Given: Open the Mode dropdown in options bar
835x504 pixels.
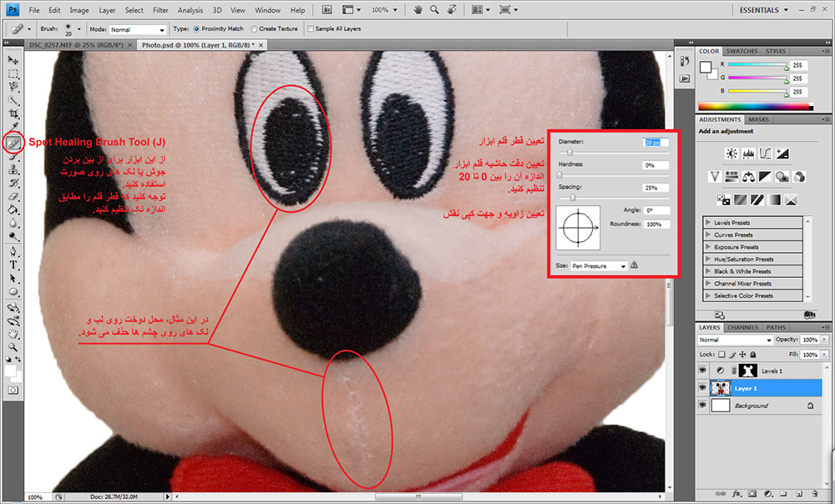Looking at the screenshot, I should point(138,29).
